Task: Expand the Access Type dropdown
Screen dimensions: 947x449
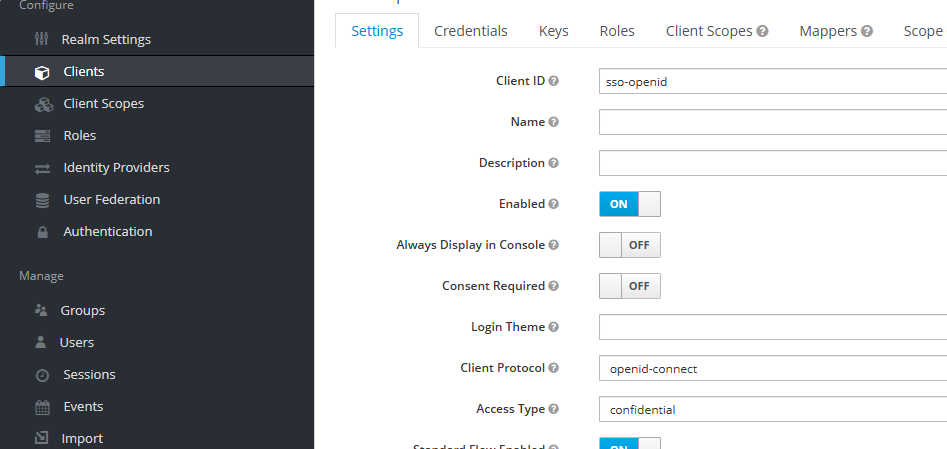Action: [772, 409]
